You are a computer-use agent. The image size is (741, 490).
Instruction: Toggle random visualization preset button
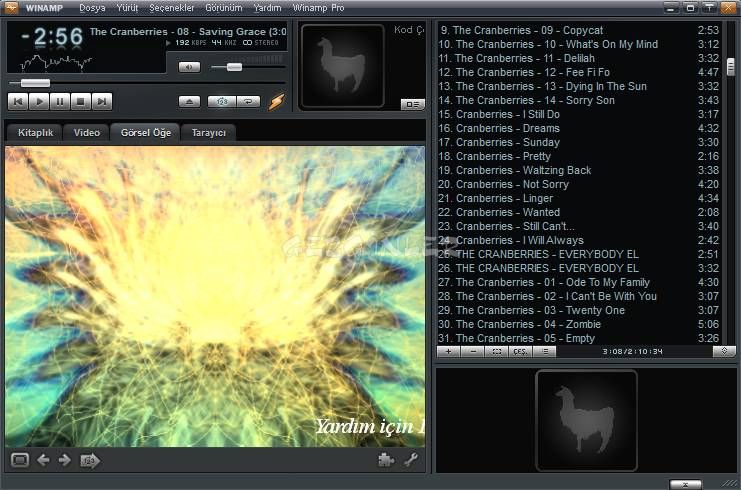coord(90,461)
